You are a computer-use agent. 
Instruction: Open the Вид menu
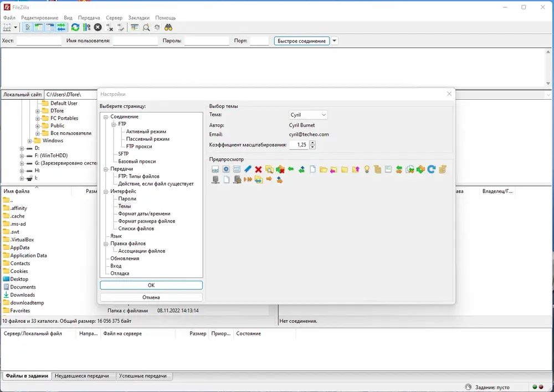tap(68, 18)
